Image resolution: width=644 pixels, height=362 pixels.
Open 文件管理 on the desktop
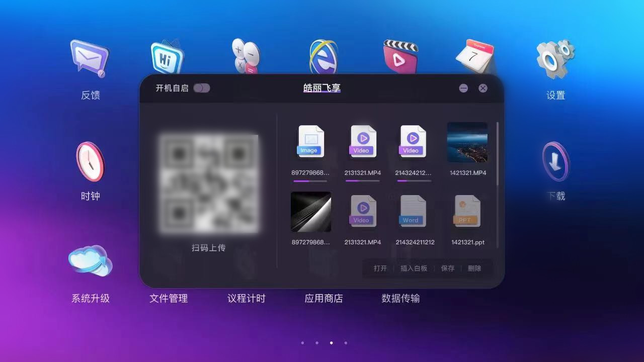click(169, 298)
